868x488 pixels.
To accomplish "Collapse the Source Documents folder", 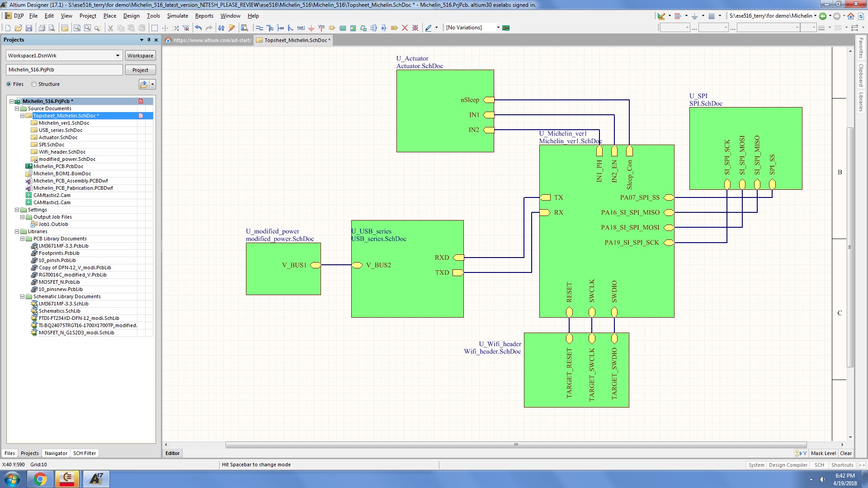I will (17, 108).
